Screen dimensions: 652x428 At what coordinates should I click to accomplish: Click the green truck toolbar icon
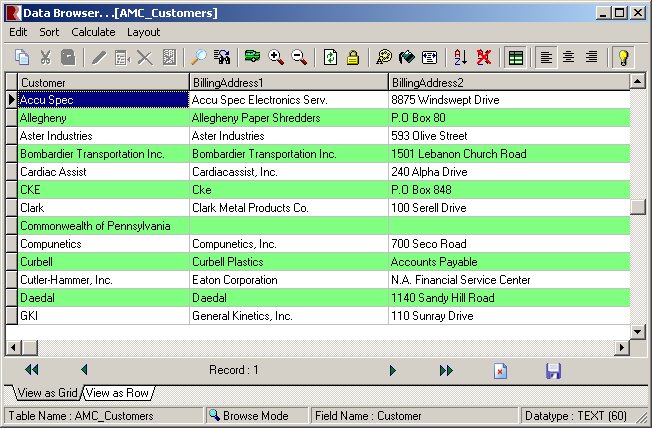[252, 56]
